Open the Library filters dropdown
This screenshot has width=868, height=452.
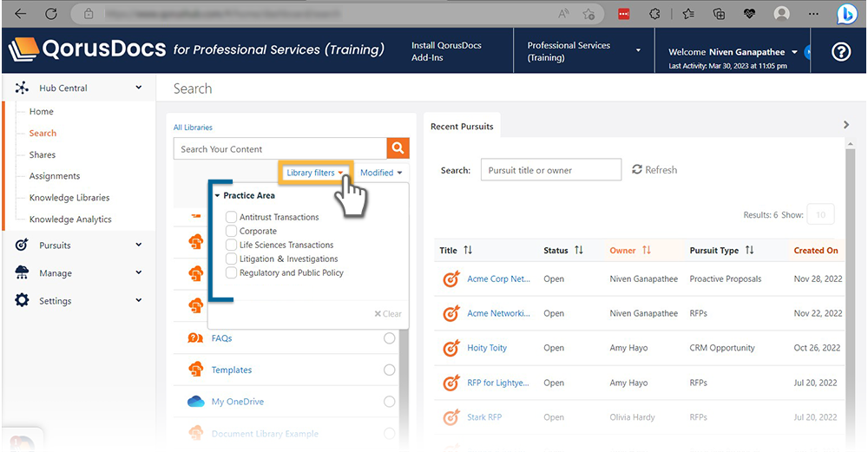pos(315,173)
